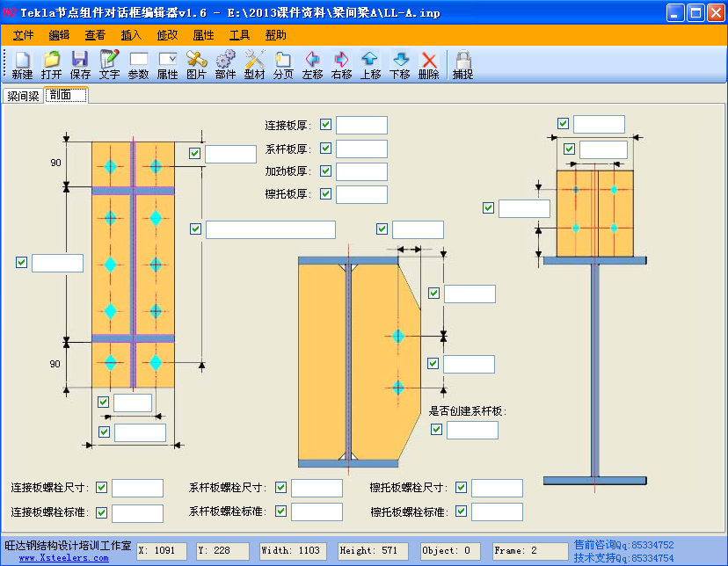Toggle checkbox under 是否创建系杆板
728x566 pixels.
tap(436, 429)
